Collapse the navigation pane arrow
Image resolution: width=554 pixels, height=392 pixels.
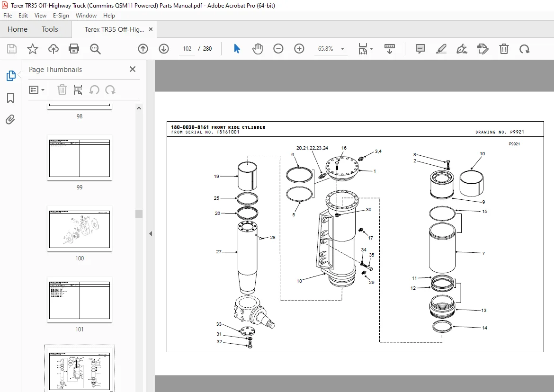tap(151, 233)
